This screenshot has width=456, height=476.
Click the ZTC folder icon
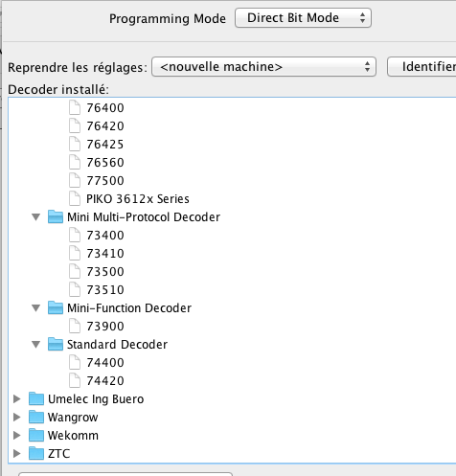tap(36, 453)
